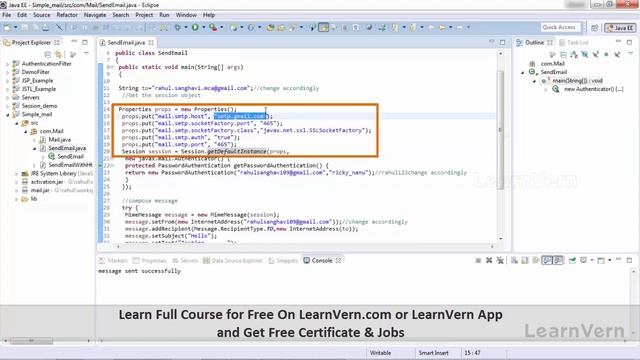Switch to the Servers tab

point(185,260)
